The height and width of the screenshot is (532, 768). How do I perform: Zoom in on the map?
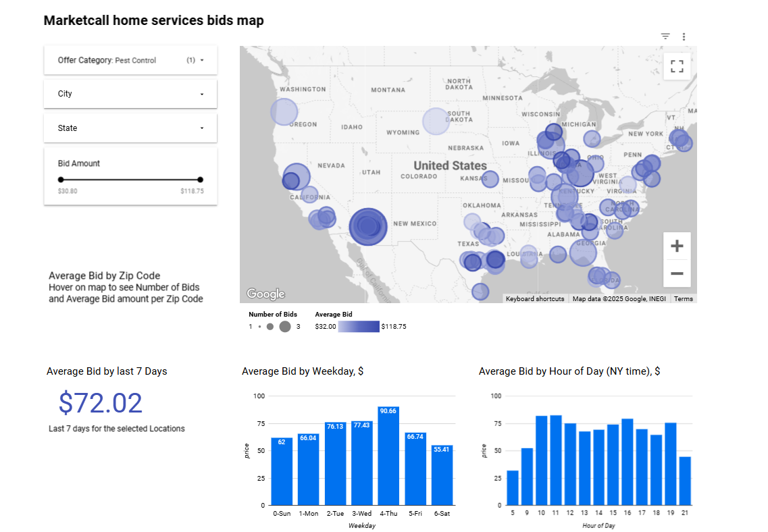(x=677, y=246)
